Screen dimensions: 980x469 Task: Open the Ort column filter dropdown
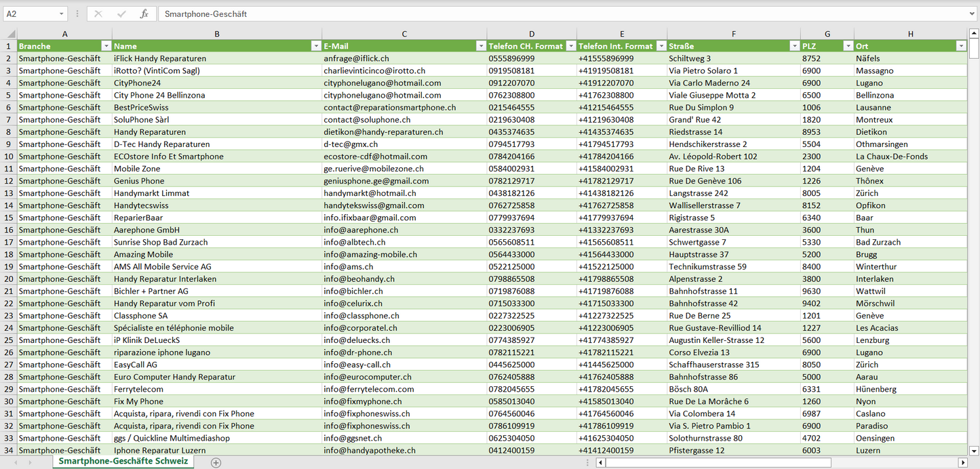pyautogui.click(x=960, y=46)
